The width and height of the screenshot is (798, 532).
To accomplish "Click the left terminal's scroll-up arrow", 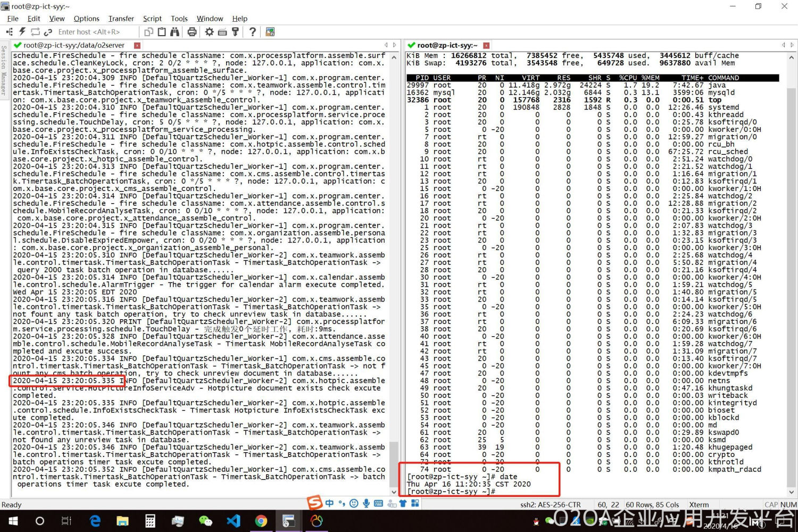I will tap(394, 57).
